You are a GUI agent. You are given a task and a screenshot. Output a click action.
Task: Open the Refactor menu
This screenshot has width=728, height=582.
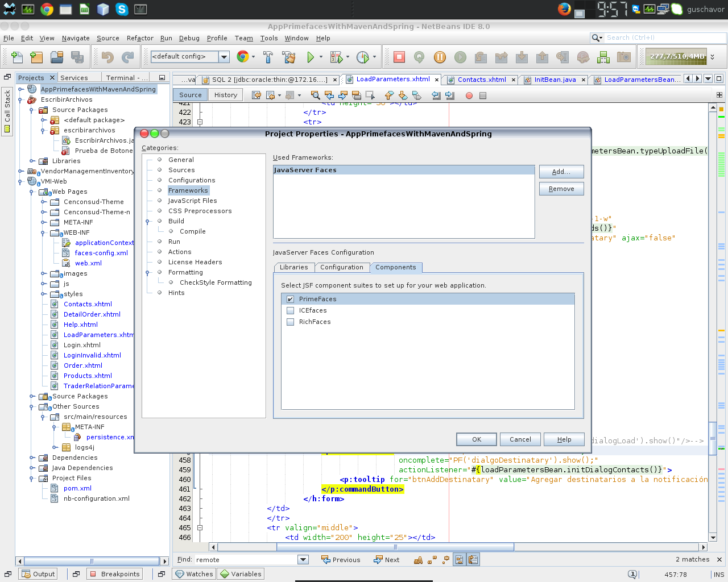[140, 38]
